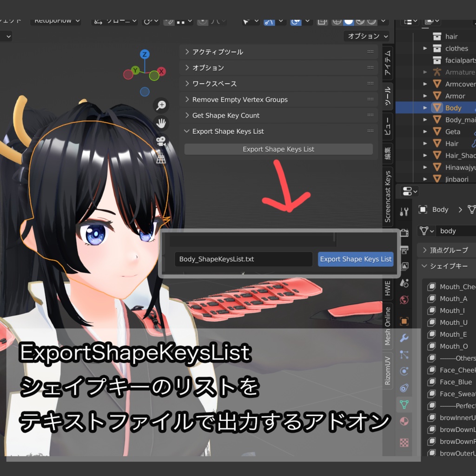476x476 pixels.
Task: Open the viewport shading options dropdown
Action: [x=383, y=22]
